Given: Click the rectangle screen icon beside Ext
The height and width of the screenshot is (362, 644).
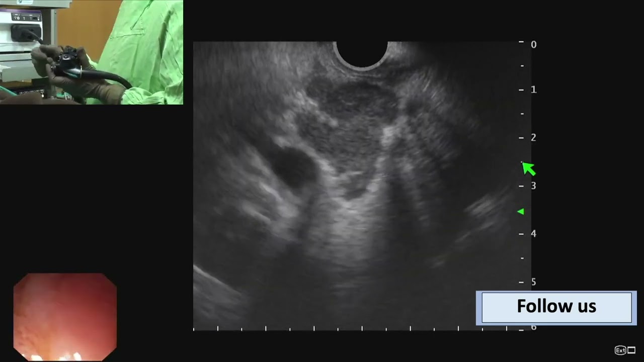Looking at the screenshot, I should tap(631, 350).
